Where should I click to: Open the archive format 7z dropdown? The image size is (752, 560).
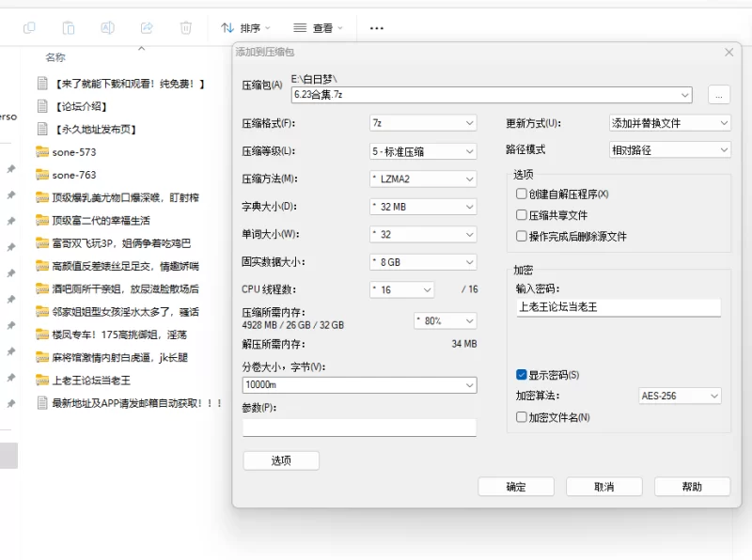[423, 123]
